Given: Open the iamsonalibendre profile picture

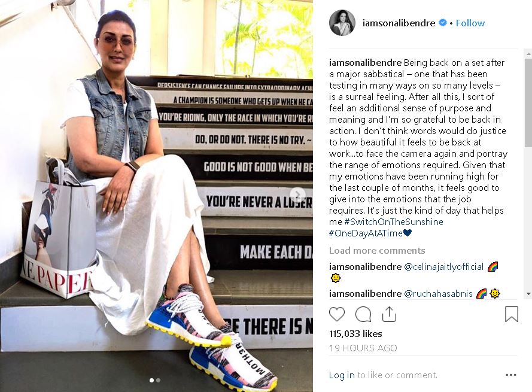Looking at the screenshot, I should [342, 23].
